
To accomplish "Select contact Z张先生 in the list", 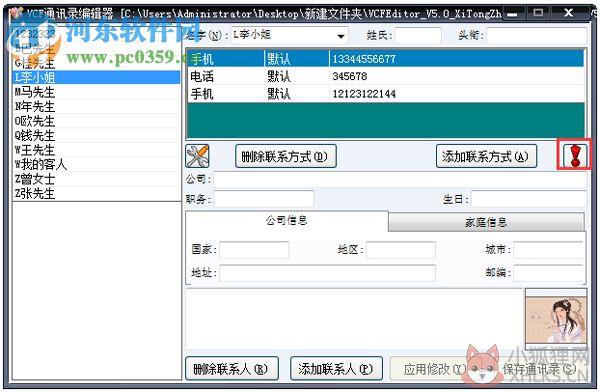I will point(96,193).
